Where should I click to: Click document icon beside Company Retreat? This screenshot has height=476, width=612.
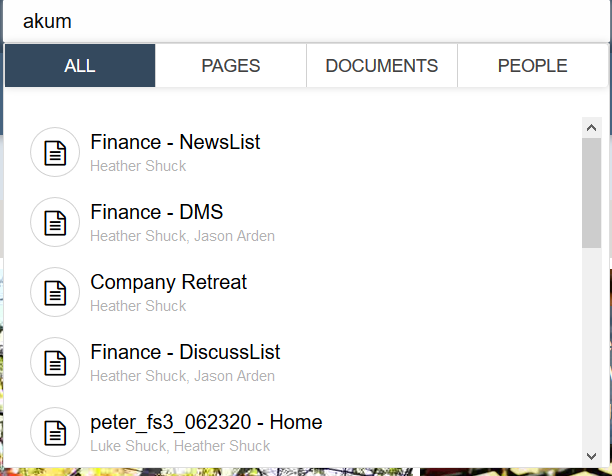(55, 292)
